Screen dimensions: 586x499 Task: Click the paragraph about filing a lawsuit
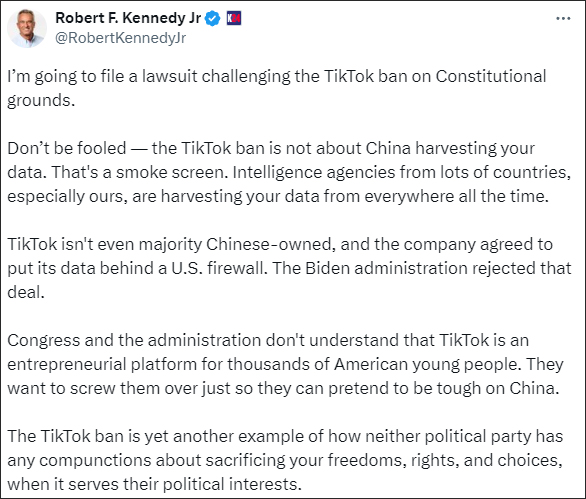[277, 88]
